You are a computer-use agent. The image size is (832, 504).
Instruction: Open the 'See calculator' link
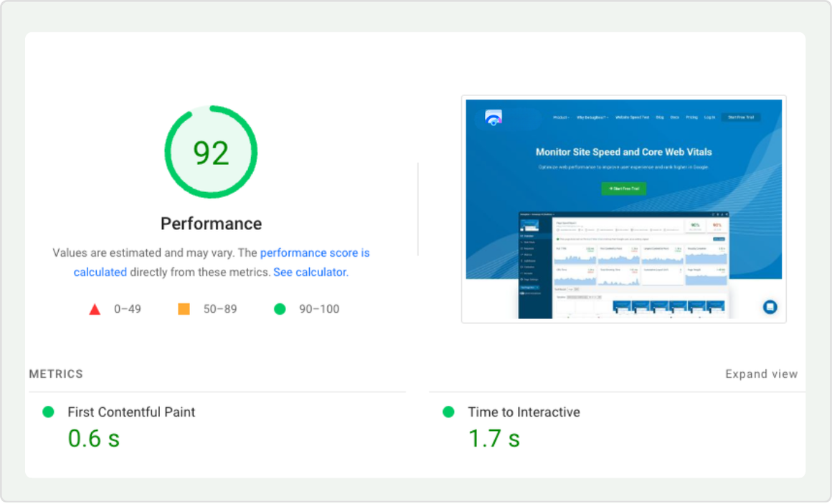[x=309, y=272]
